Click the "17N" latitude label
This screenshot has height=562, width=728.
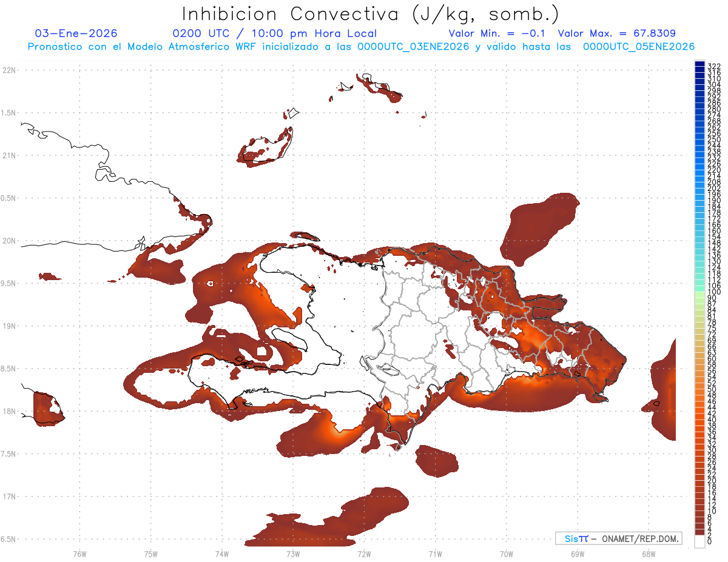(x=9, y=497)
